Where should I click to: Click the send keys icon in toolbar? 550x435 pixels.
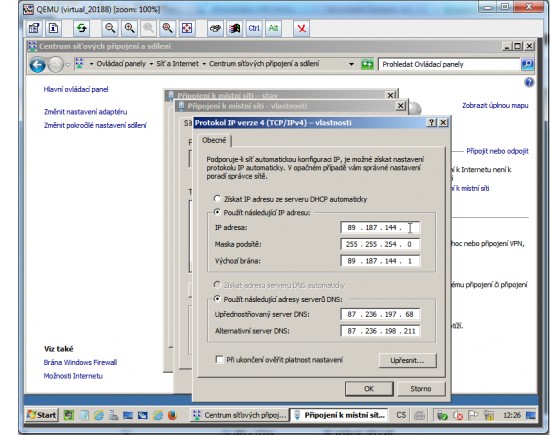tap(215, 28)
